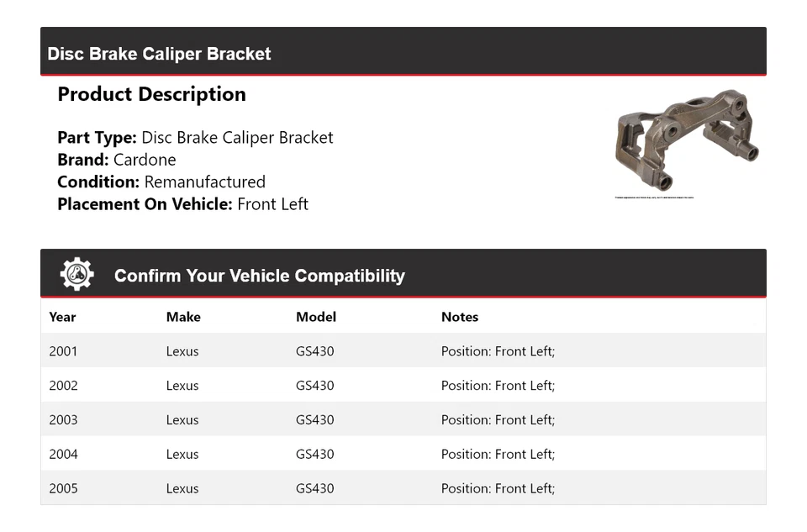
Task: Click the Confirm Your Vehicle Compatibility heading
Action: [259, 276]
